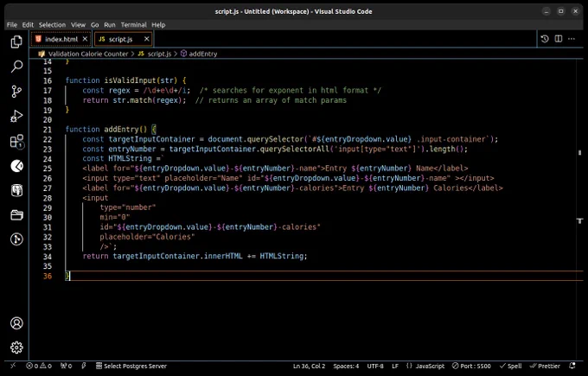Open the folder-shaped project manager icon
Viewport: 588px width, 376px height.
16,215
